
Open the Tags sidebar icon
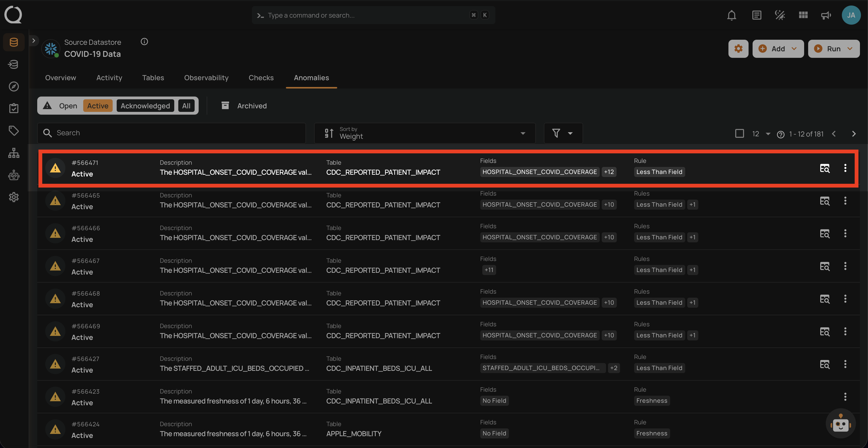pyautogui.click(x=14, y=131)
